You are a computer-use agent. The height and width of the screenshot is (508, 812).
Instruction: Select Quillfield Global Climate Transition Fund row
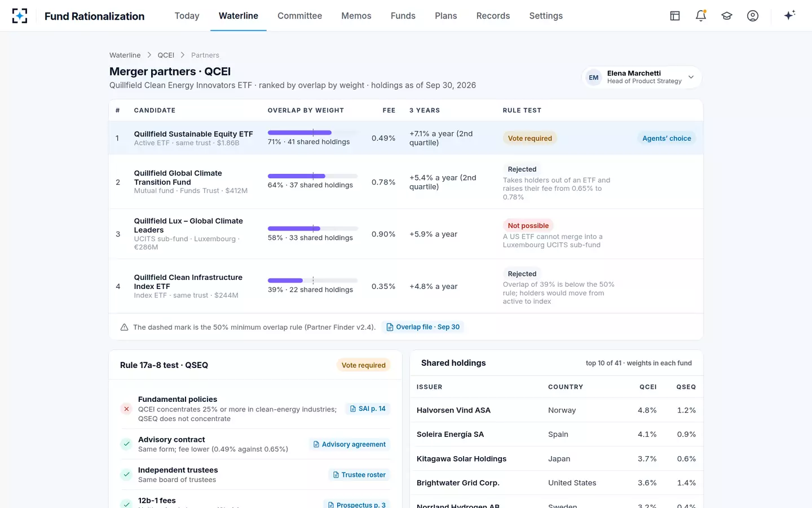coord(406,182)
